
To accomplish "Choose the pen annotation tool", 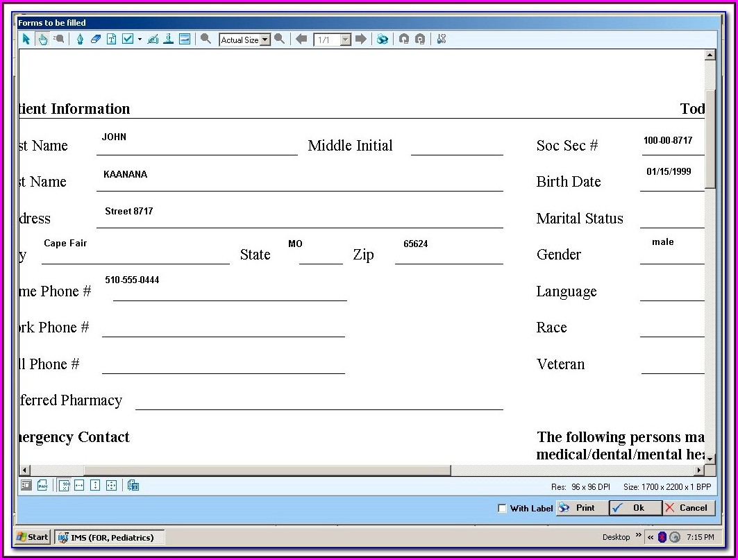I will point(80,40).
